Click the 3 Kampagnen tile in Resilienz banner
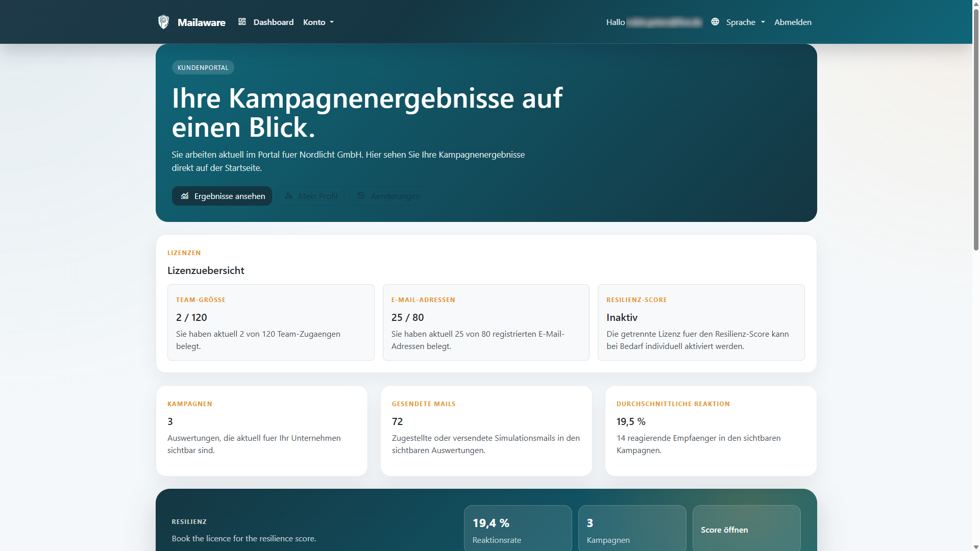Screen dimensions: 980x551 [632, 529]
